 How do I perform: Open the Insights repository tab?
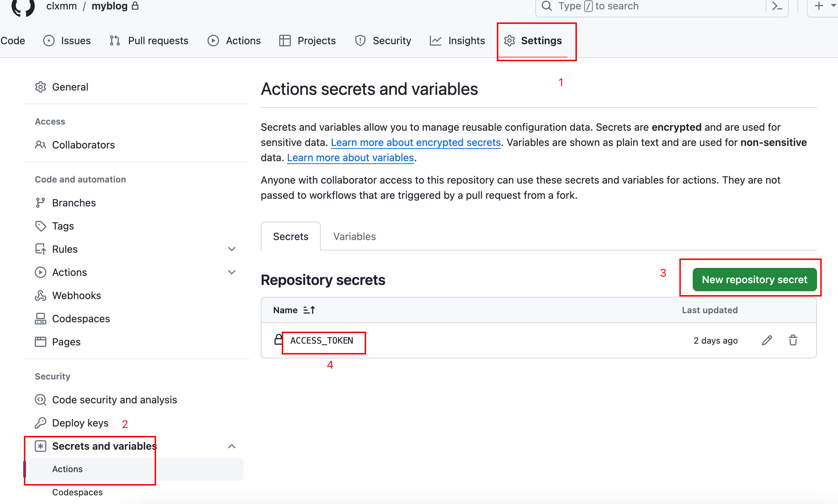coord(457,41)
